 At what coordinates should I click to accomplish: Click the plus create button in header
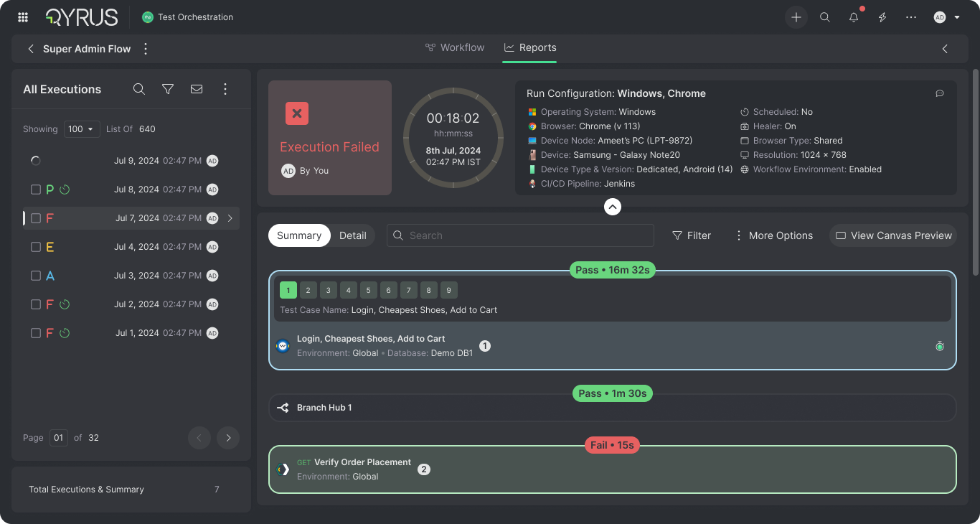pos(796,17)
